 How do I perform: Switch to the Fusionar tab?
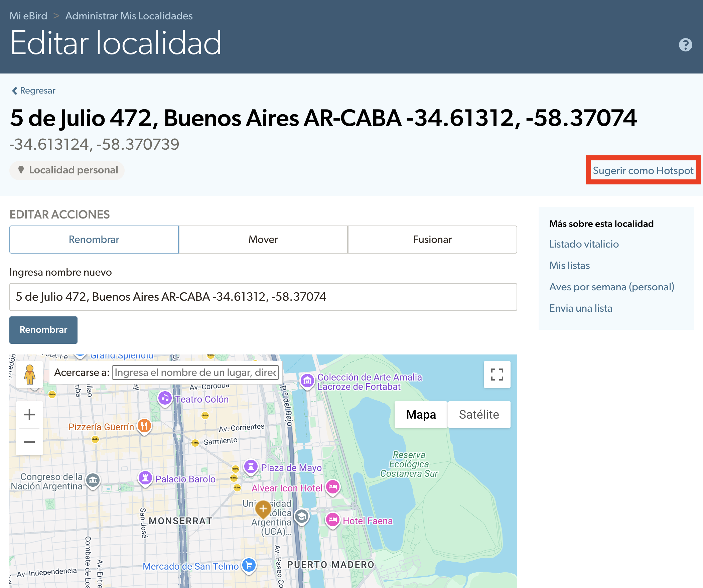(432, 240)
